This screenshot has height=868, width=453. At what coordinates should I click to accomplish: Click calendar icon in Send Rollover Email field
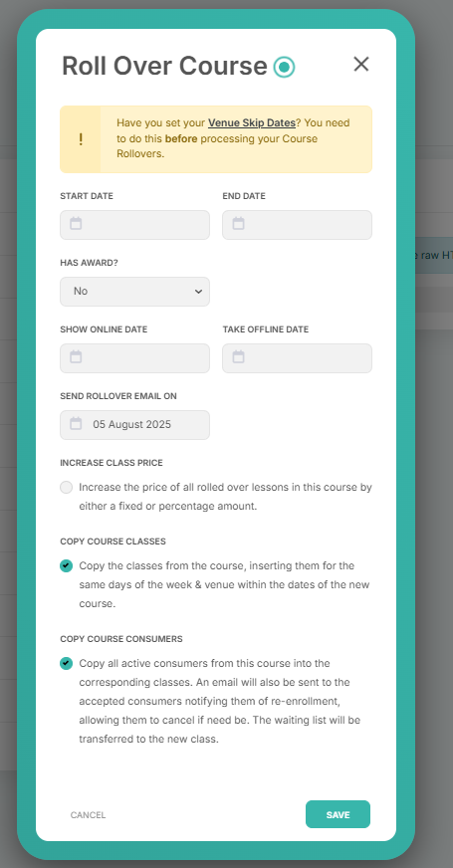[76, 424]
